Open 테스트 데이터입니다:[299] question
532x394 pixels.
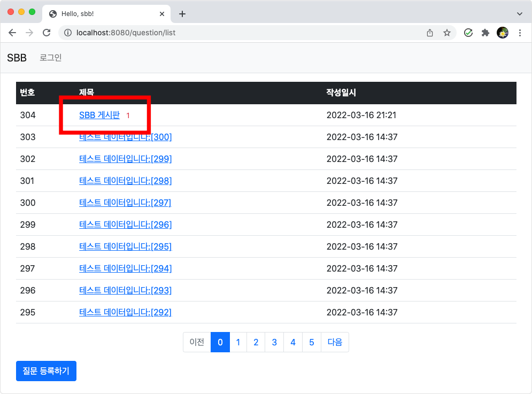pyautogui.click(x=126, y=159)
